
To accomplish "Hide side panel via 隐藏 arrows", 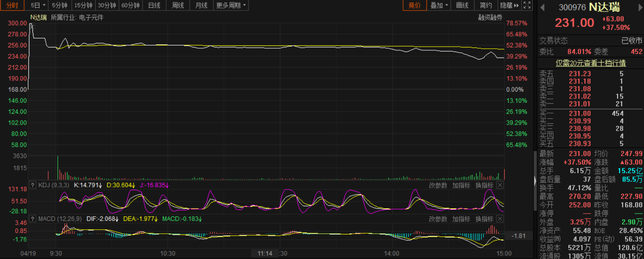I will [509, 5].
